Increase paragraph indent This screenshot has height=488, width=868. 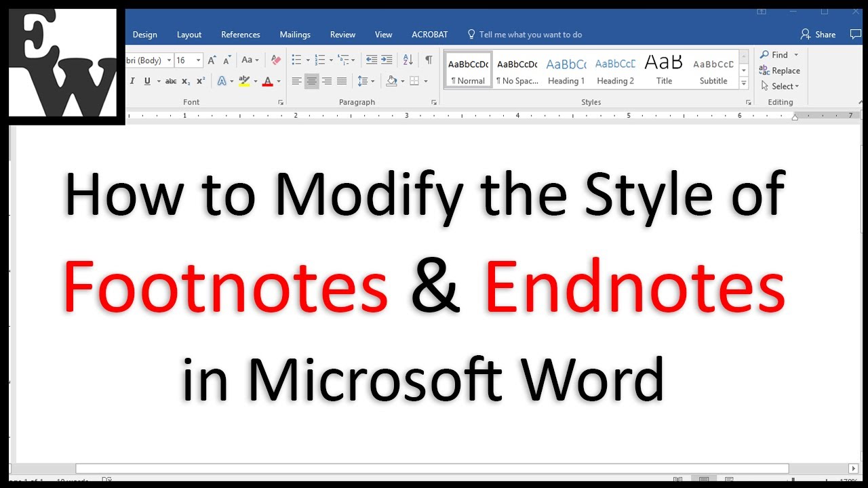387,60
